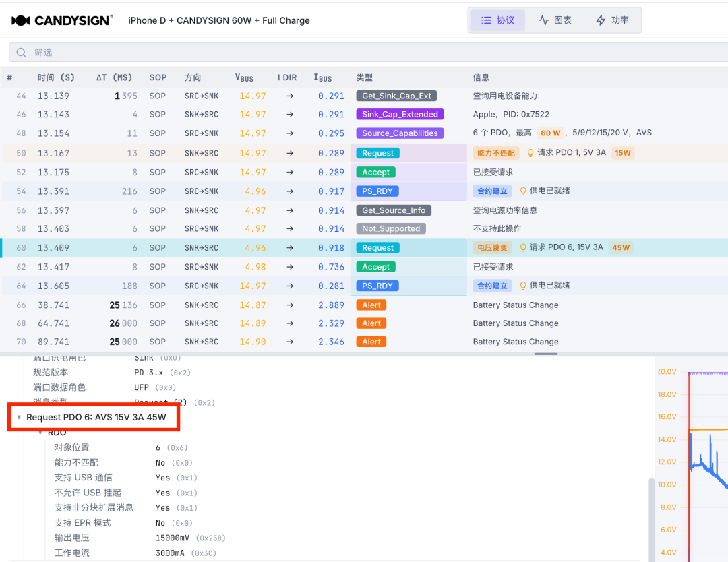Select the Alert badge at time 89.741

(x=371, y=342)
